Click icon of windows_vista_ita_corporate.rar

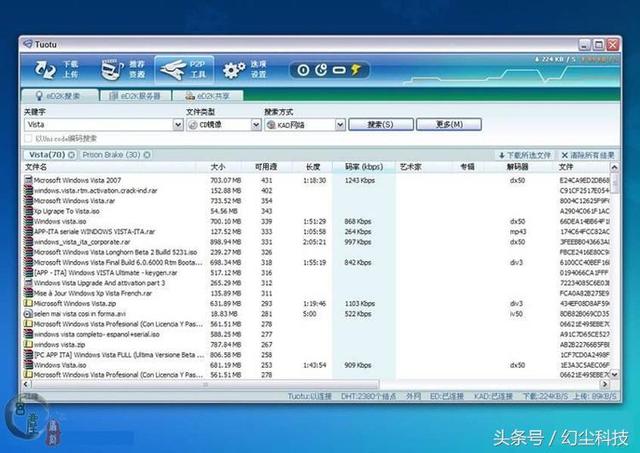pyautogui.click(x=28, y=242)
